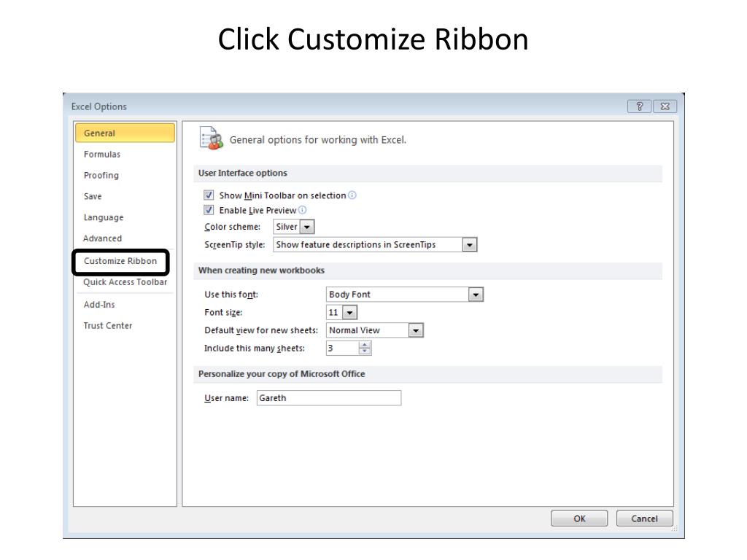This screenshot has height=560, width=747.
Task: Open Default view for new sheets dropdown
Action: pyautogui.click(x=415, y=330)
